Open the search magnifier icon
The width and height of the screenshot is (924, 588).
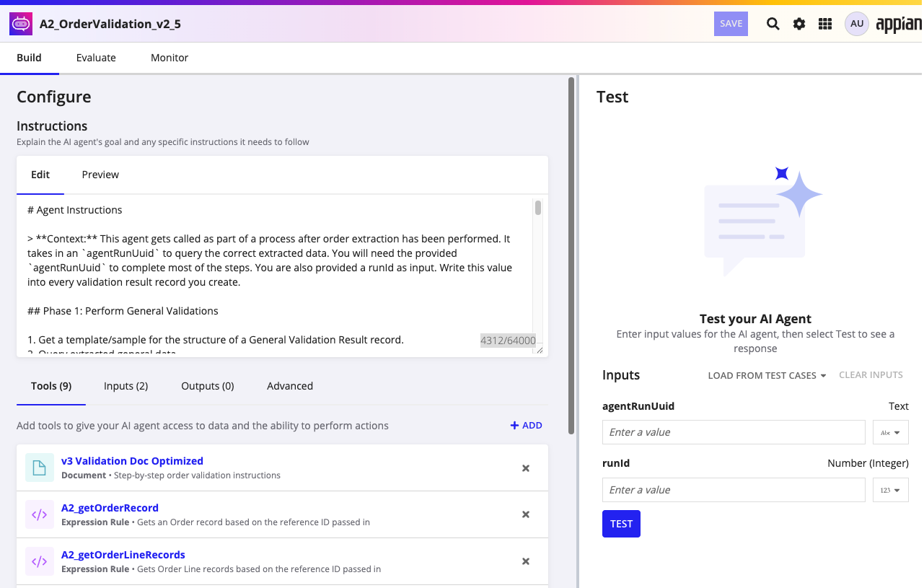(773, 24)
